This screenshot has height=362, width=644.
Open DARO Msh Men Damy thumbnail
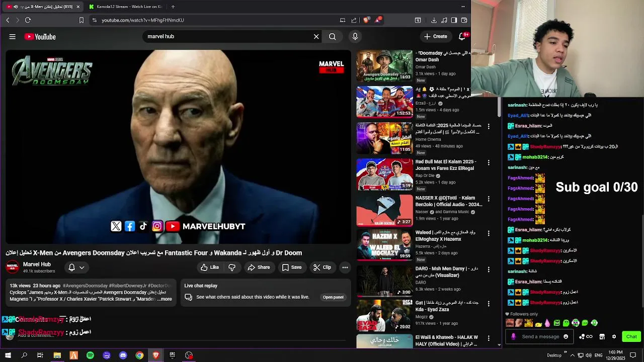[384, 281]
